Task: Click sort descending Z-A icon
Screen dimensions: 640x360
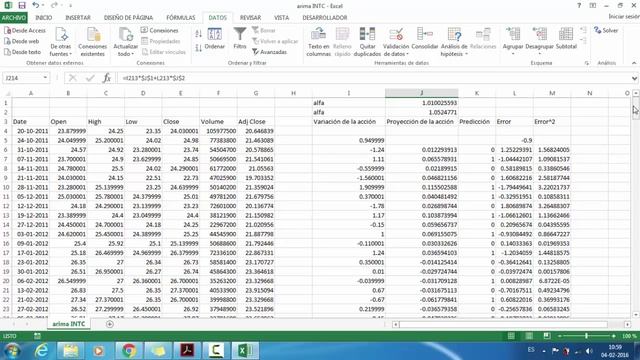Action: coord(198,48)
